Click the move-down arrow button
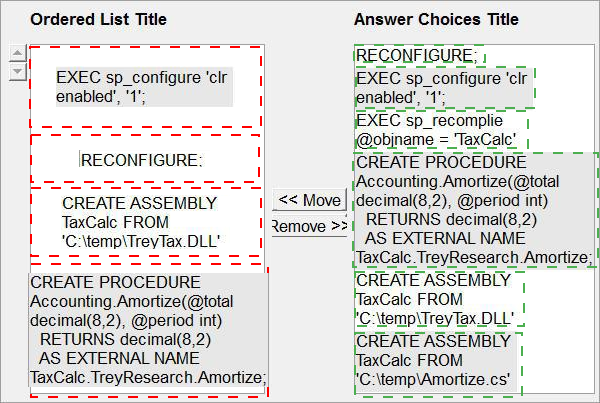The image size is (600, 403). click(17, 72)
